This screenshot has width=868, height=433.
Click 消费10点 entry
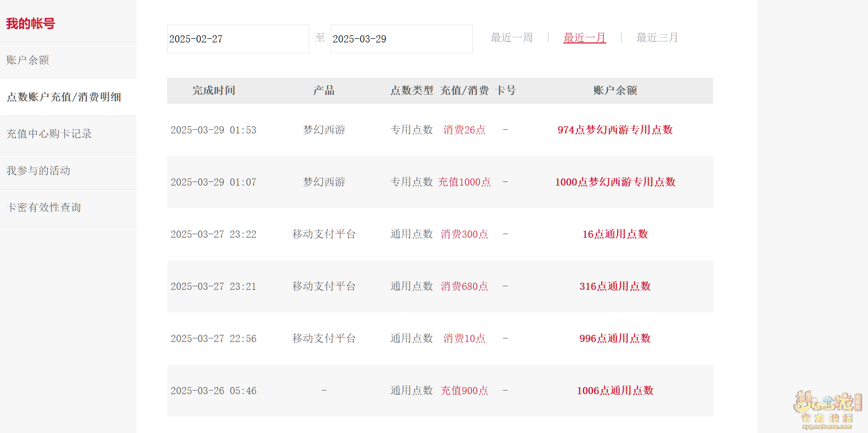465,338
